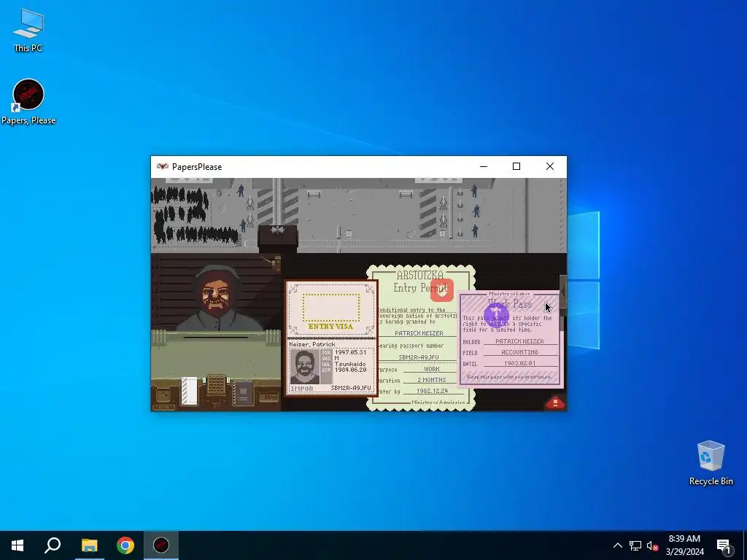This screenshot has height=560, width=747.
Task: Click the intercom speaker grille
Action: 216,384
